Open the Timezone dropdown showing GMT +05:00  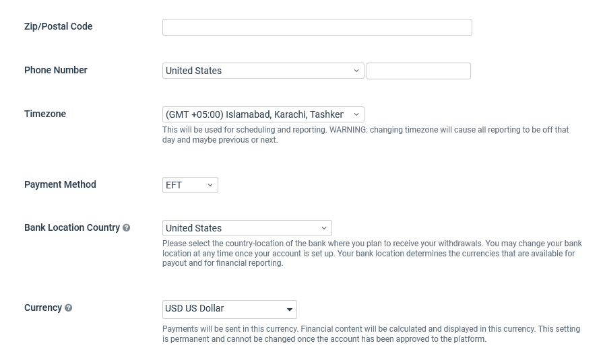click(263, 114)
